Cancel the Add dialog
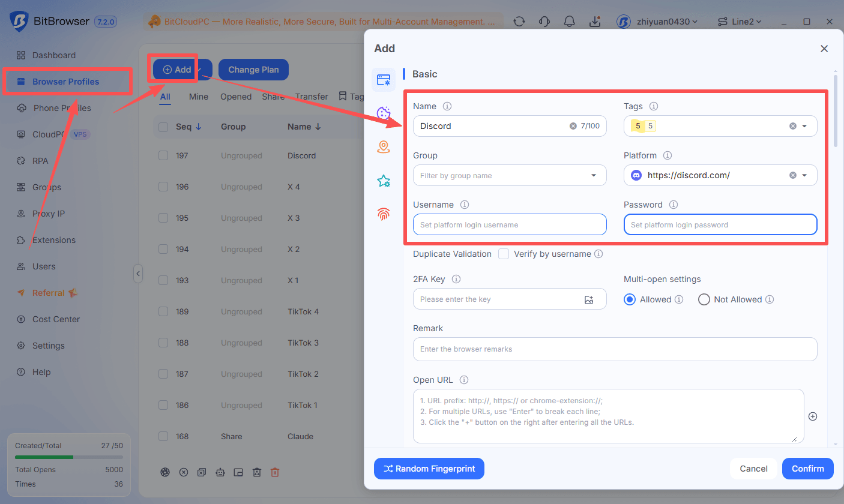The width and height of the screenshot is (844, 504). click(754, 469)
